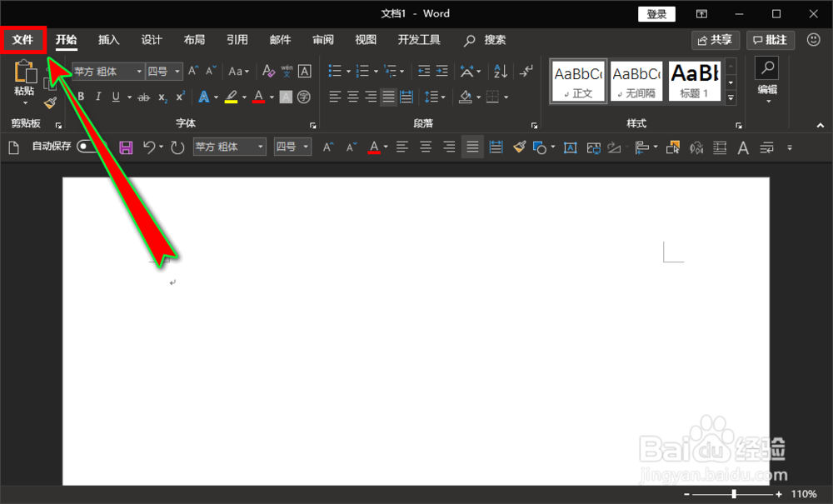The height and width of the screenshot is (504, 833).
Task: Apply subscript formatting
Action: [162, 97]
